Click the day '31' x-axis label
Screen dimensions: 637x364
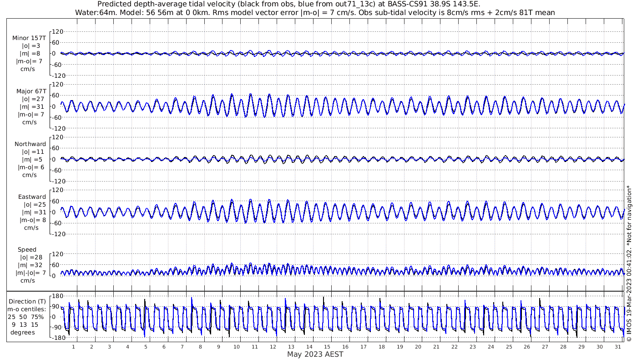(617, 347)
